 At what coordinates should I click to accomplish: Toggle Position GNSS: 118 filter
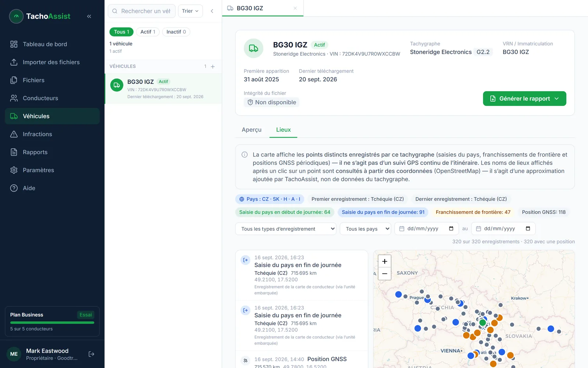coord(544,212)
